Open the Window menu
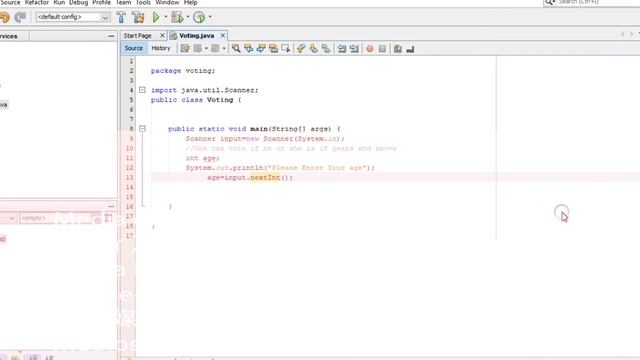The height and width of the screenshot is (360, 640). (167, 2)
